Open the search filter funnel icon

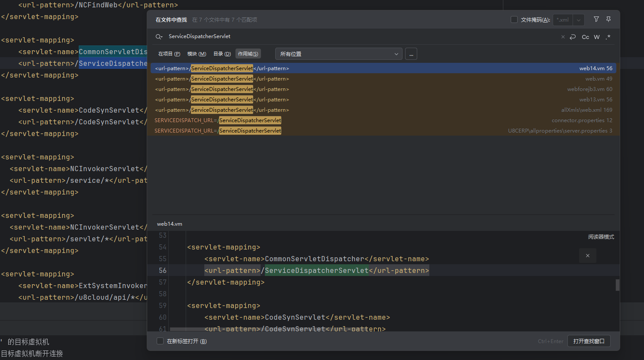pos(596,19)
